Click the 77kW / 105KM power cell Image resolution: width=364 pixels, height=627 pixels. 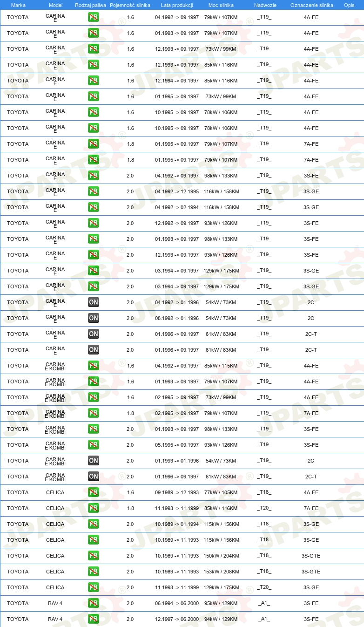[221, 492]
